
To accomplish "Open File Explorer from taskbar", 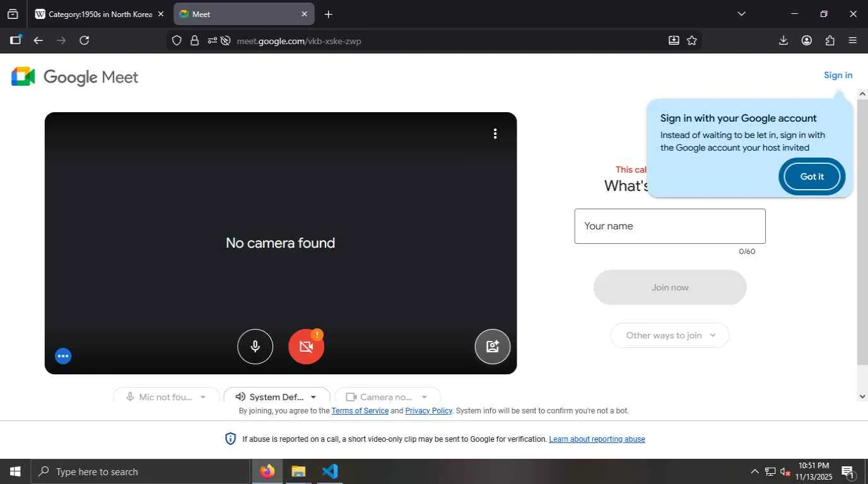I will click(298, 471).
